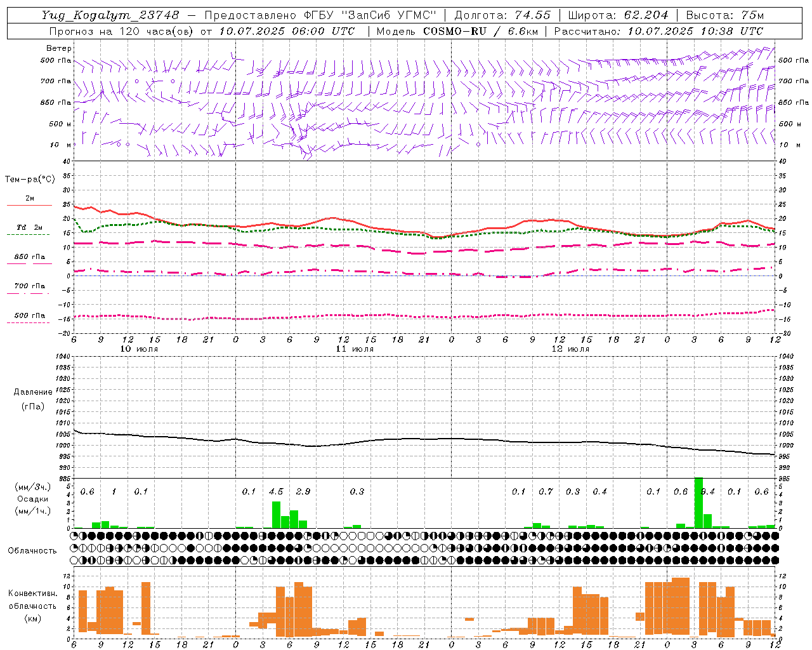Click the latitude value Широта: 62.204
This screenshot has height=650, width=812.
pyautogui.click(x=618, y=15)
